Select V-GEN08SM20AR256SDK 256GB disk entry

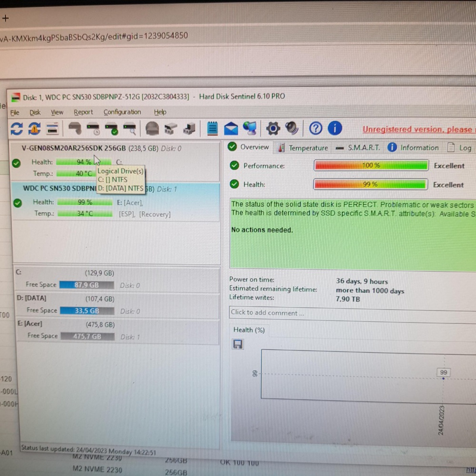pos(115,161)
